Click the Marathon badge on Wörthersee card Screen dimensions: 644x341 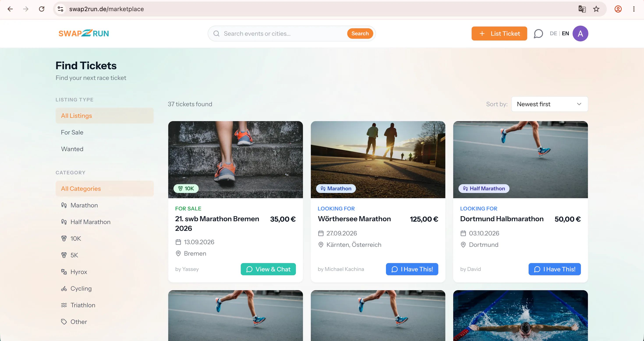point(336,188)
